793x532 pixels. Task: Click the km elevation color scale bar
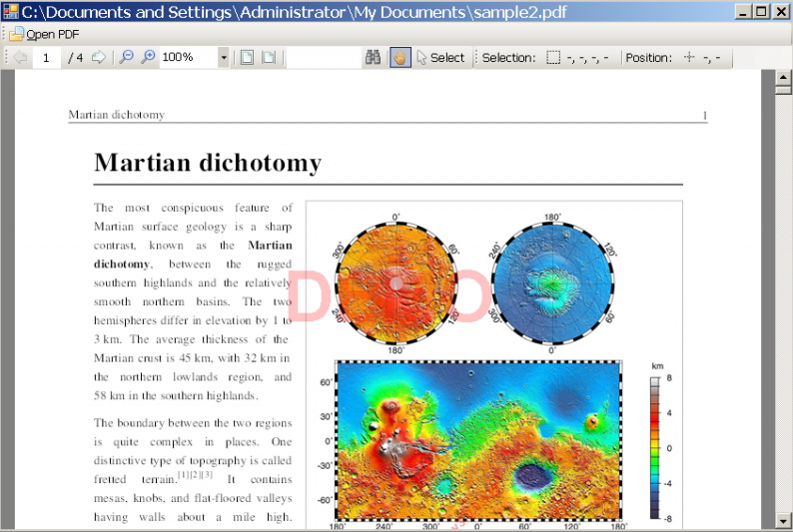[x=655, y=448]
